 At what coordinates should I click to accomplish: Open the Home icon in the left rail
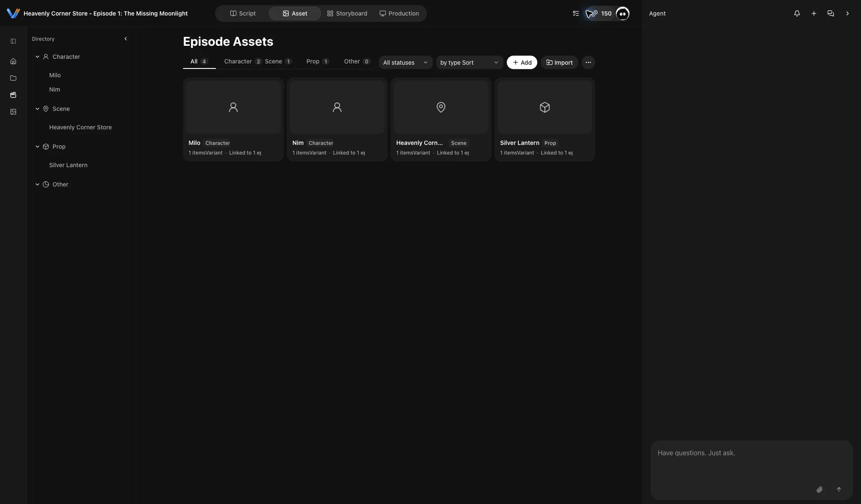13,61
